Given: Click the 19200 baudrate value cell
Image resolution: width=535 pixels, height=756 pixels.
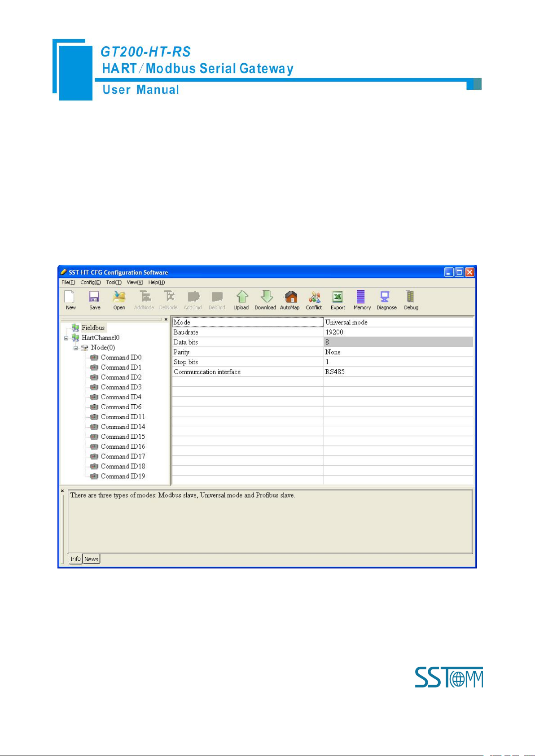Looking at the screenshot, I should 399,332.
